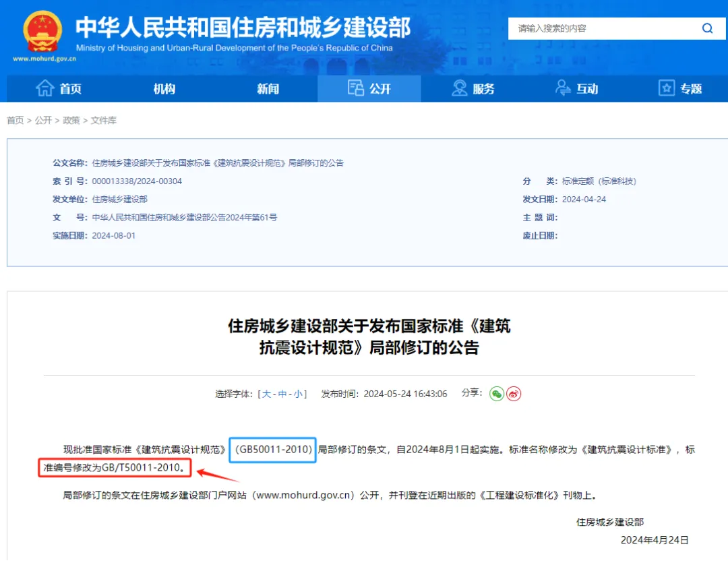The image size is (728, 561).
Task: Open the 互动 navigation tab
Action: (576, 88)
